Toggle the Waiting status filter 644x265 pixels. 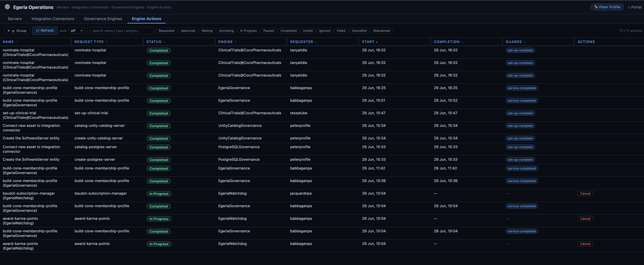207,31
